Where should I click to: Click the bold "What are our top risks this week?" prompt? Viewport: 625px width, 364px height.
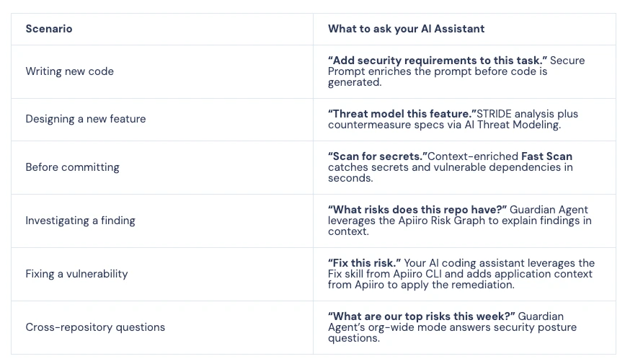[x=422, y=316]
